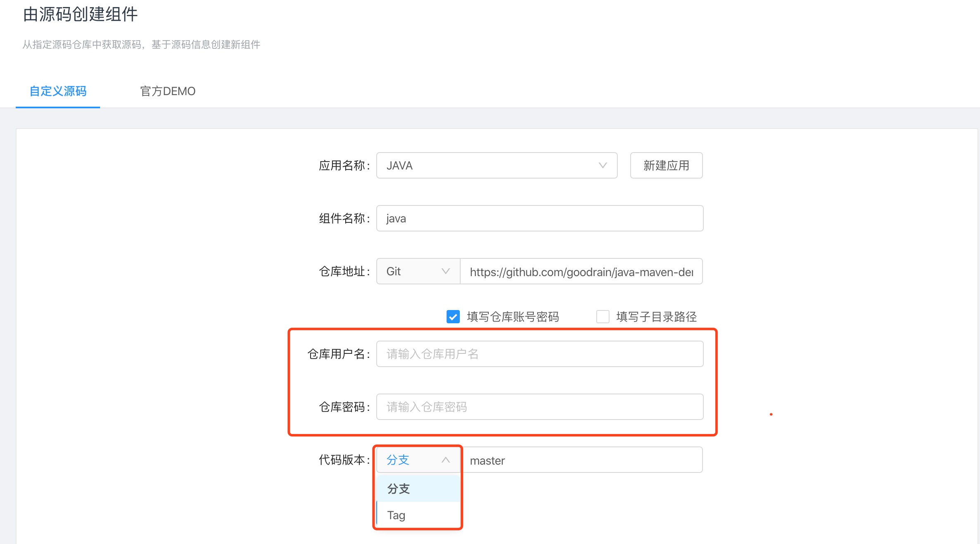Click the 新建应用 button
The image size is (980, 544).
tap(666, 165)
